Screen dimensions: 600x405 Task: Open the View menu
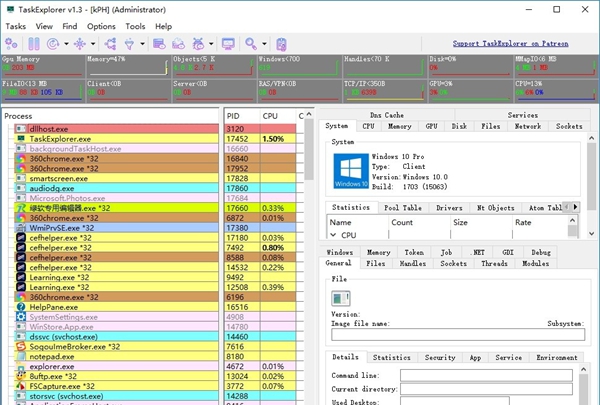pyautogui.click(x=44, y=26)
